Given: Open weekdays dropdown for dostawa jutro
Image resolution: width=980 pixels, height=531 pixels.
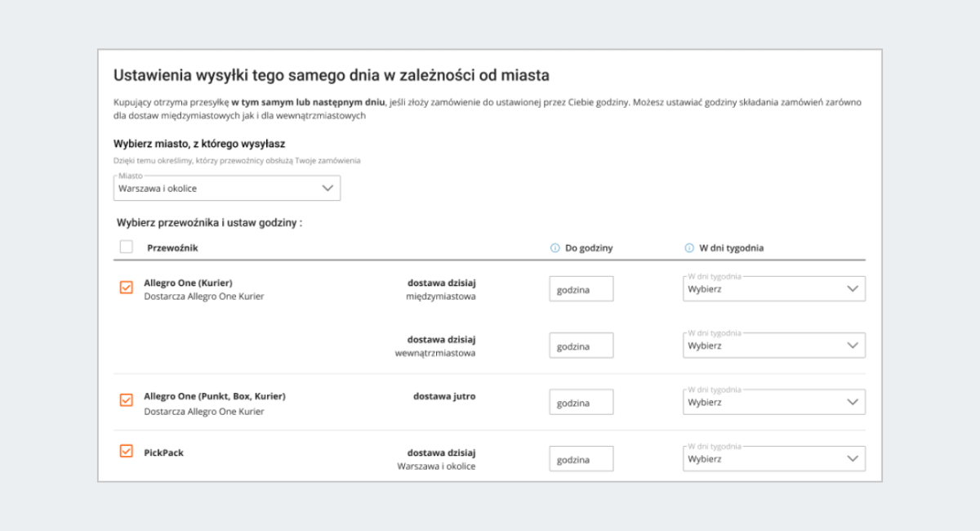Looking at the screenshot, I should pos(774,402).
